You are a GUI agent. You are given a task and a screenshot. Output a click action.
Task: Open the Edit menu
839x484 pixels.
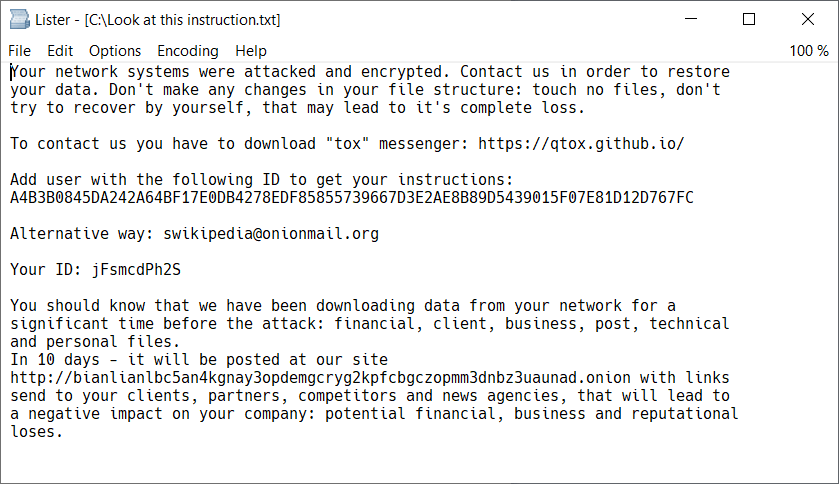(60, 51)
